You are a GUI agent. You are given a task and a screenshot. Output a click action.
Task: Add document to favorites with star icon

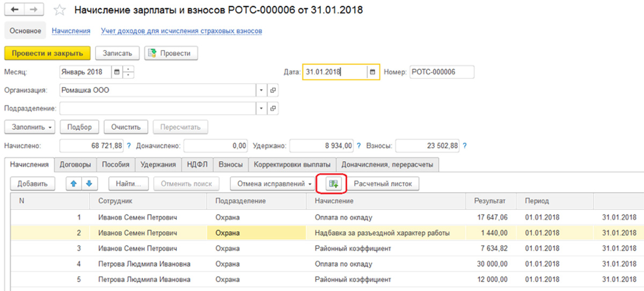(x=61, y=10)
